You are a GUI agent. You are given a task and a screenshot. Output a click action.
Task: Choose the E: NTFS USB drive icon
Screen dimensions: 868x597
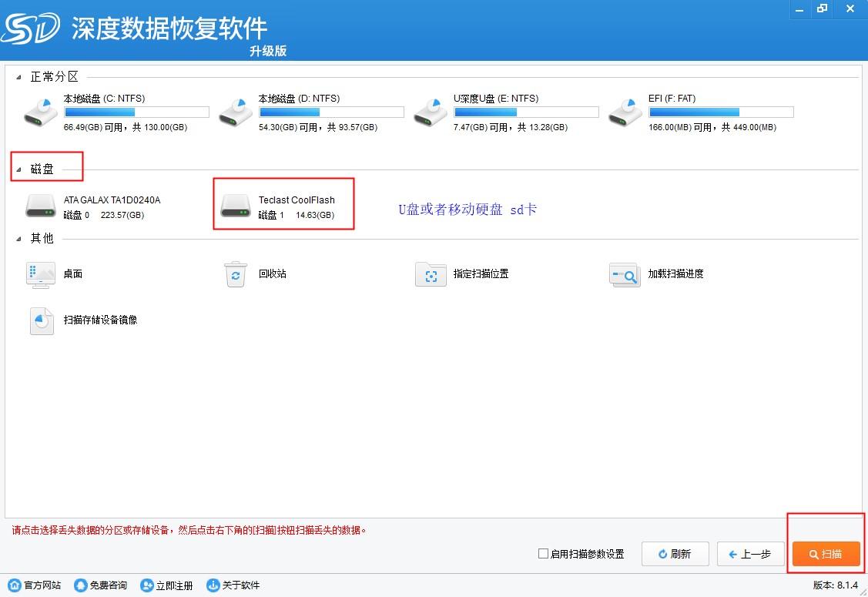click(x=431, y=112)
